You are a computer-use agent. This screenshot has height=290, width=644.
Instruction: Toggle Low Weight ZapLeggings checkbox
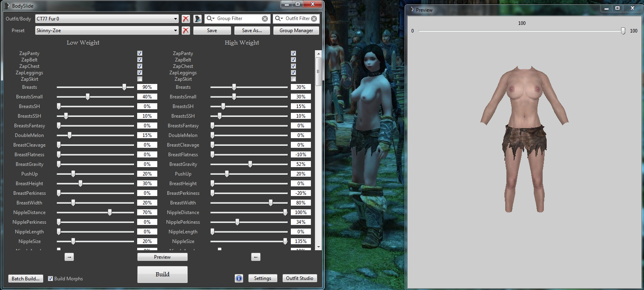coord(140,73)
